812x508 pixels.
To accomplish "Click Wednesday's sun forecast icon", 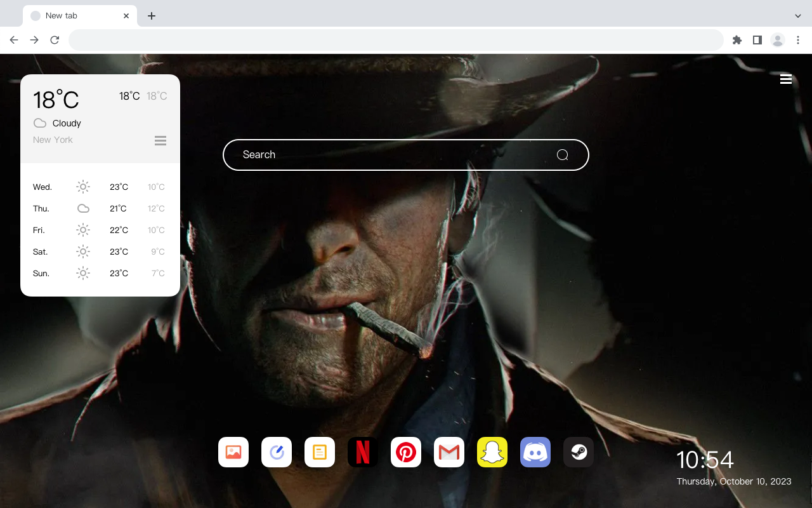I will (83, 187).
